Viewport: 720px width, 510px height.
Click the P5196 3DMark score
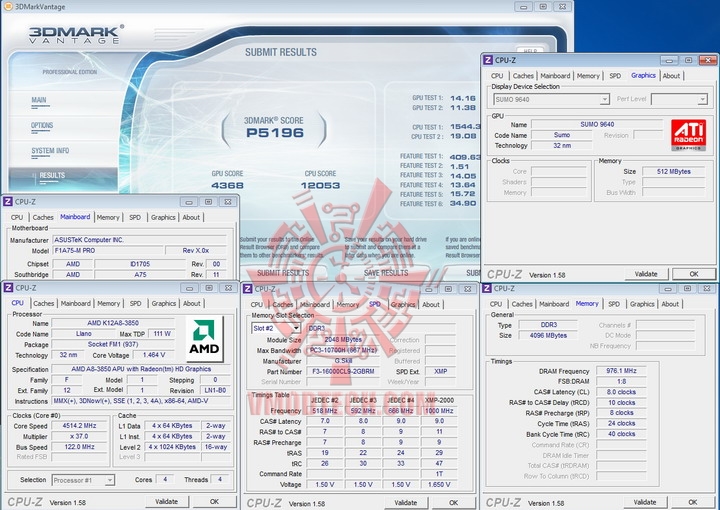(275, 133)
